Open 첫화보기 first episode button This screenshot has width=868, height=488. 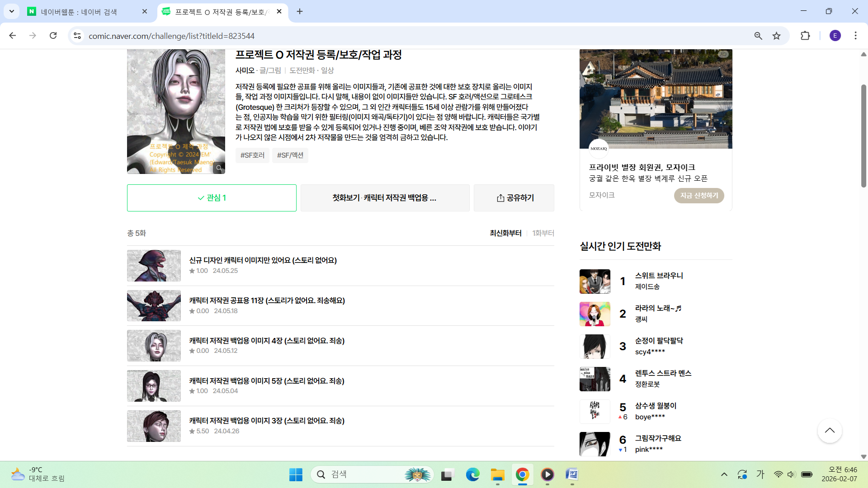[385, 198]
